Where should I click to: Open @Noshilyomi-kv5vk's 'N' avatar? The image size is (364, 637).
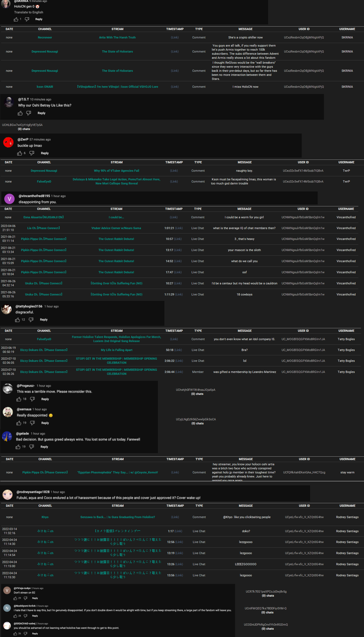pos(7,608)
